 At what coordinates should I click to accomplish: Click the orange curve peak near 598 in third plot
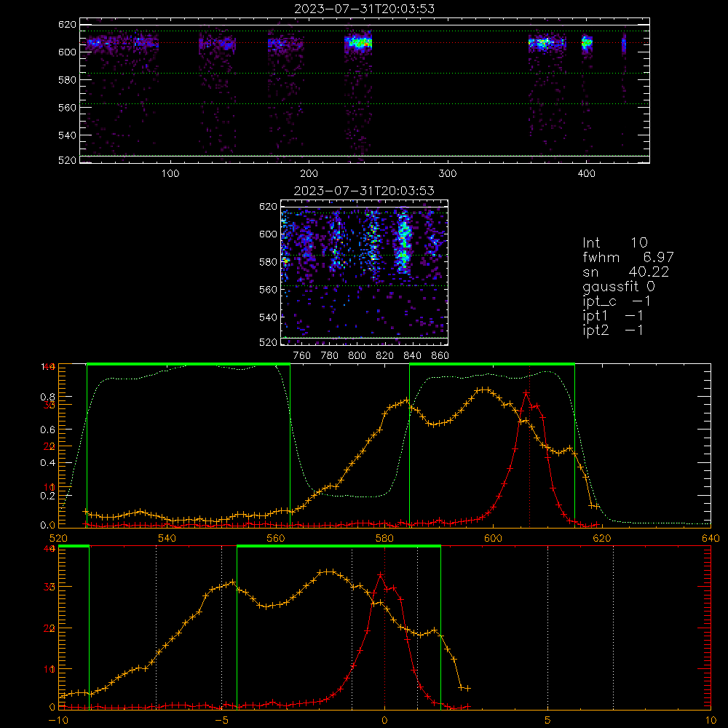[x=484, y=389]
